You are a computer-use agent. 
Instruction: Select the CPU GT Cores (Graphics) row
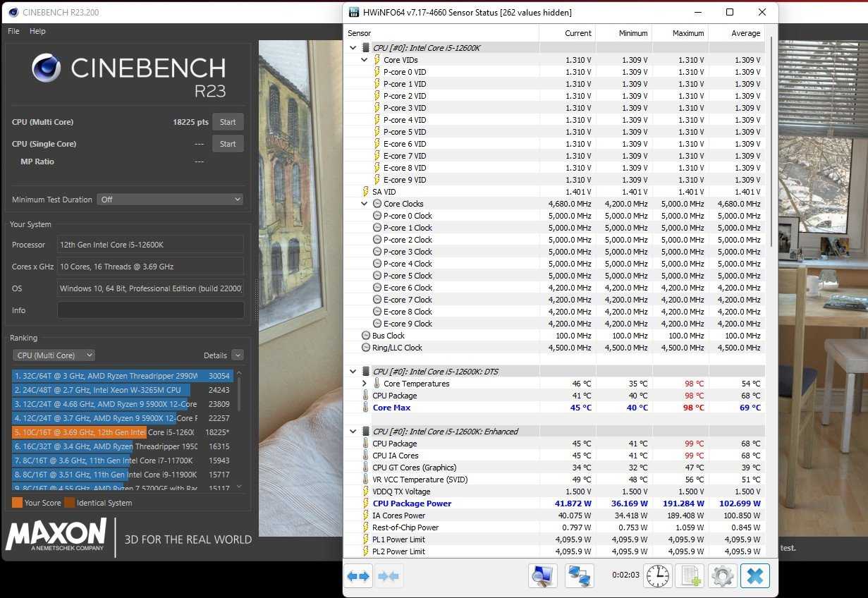pos(554,468)
